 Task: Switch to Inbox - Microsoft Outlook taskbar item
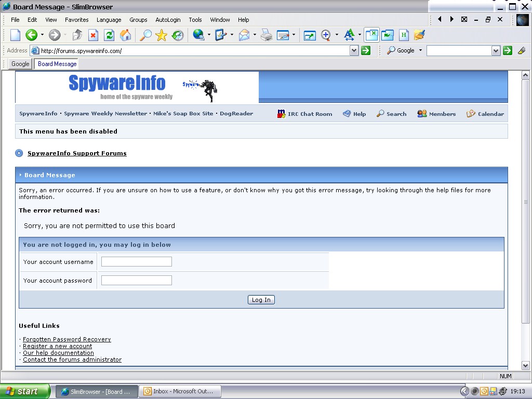[x=180, y=391]
